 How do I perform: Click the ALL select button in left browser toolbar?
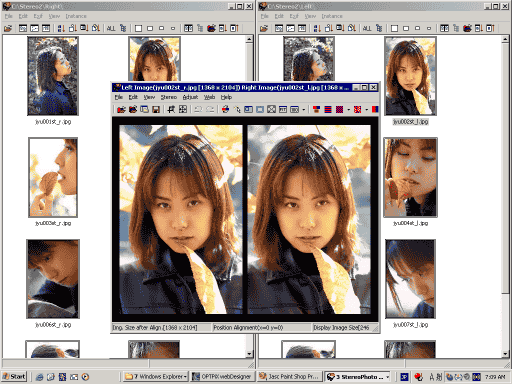coord(111,28)
